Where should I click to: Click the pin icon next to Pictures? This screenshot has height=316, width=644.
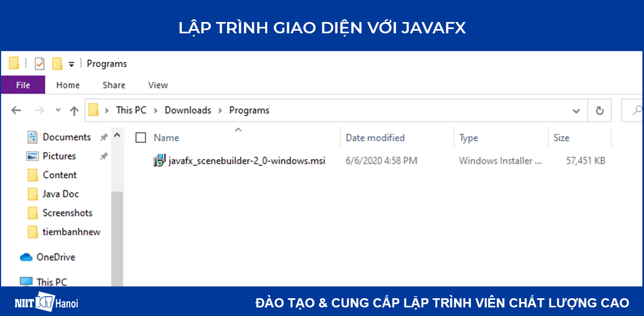click(104, 156)
